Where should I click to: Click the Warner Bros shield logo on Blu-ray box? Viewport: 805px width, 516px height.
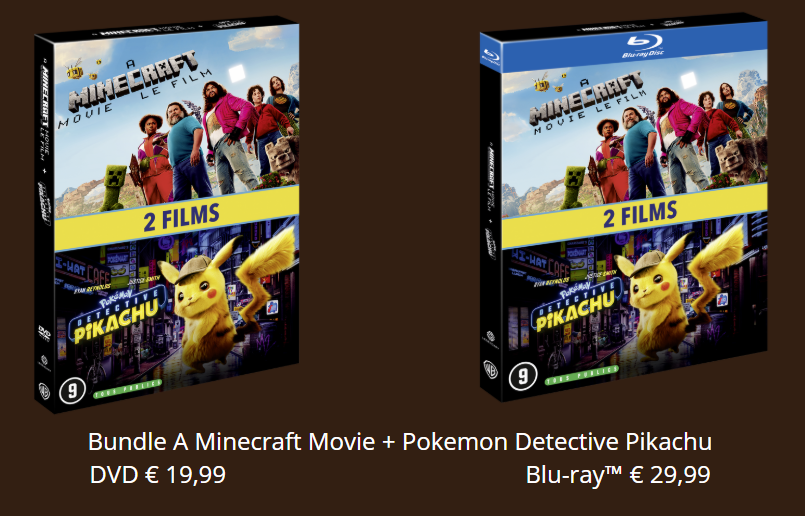click(x=490, y=370)
